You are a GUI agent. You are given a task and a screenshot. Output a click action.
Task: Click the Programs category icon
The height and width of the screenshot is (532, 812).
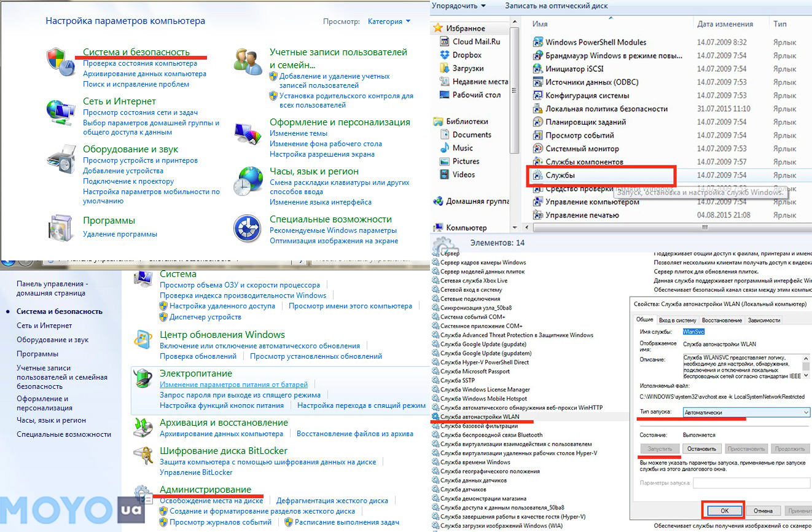(x=60, y=227)
